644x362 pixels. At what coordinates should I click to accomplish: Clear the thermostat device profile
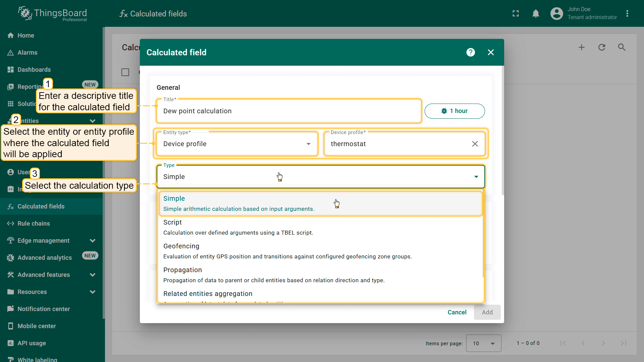pyautogui.click(x=475, y=144)
